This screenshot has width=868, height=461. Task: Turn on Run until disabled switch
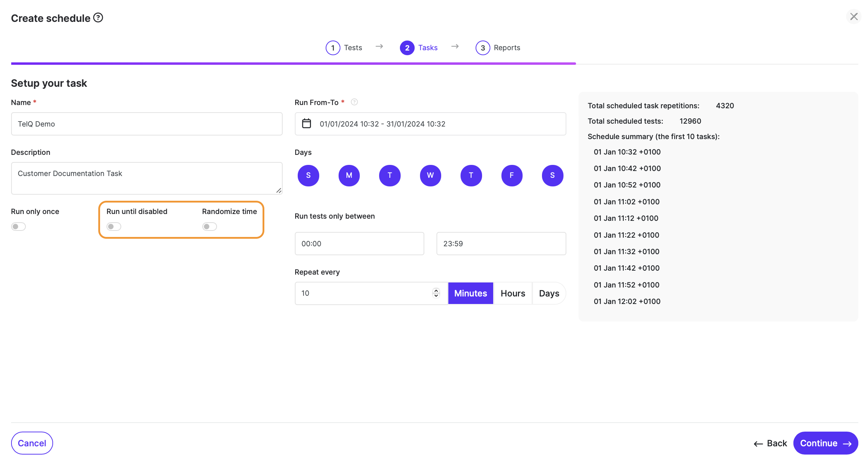[114, 227]
